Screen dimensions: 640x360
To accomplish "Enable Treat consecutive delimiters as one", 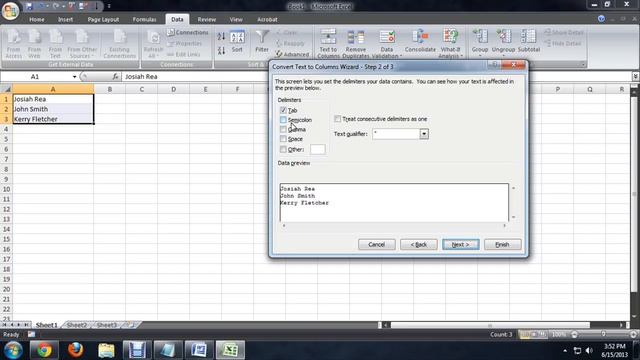I will [x=338, y=119].
